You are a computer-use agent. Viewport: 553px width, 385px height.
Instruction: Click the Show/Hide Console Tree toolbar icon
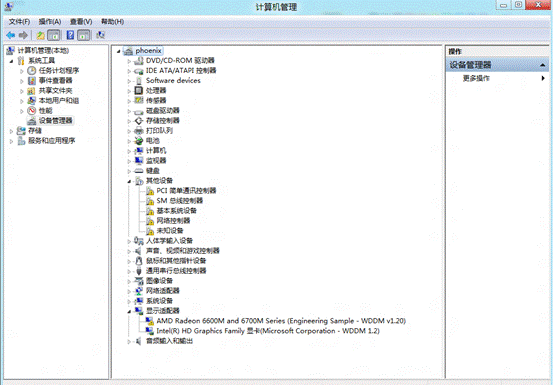pyautogui.click(x=54, y=35)
